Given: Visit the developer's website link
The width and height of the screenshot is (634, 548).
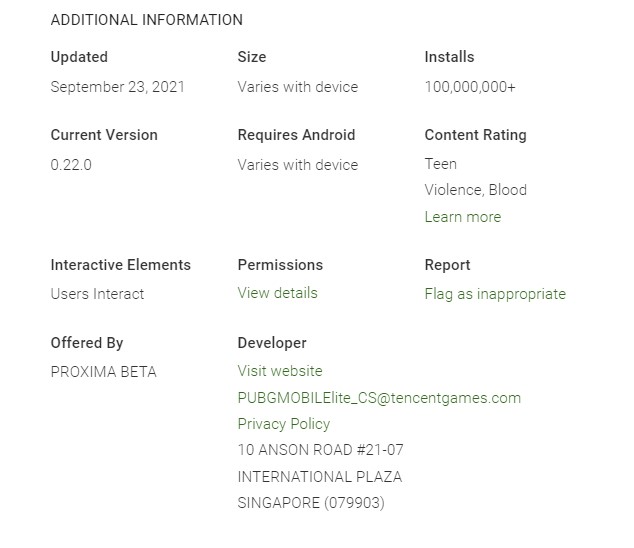Looking at the screenshot, I should (280, 371).
